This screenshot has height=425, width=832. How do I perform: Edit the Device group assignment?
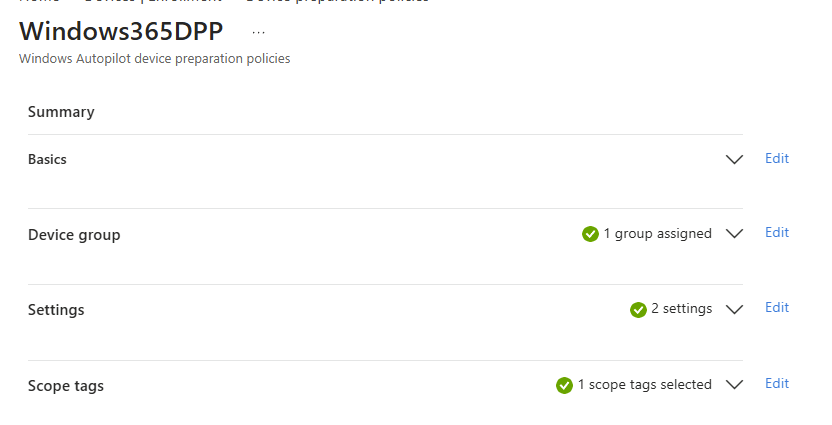(x=777, y=232)
